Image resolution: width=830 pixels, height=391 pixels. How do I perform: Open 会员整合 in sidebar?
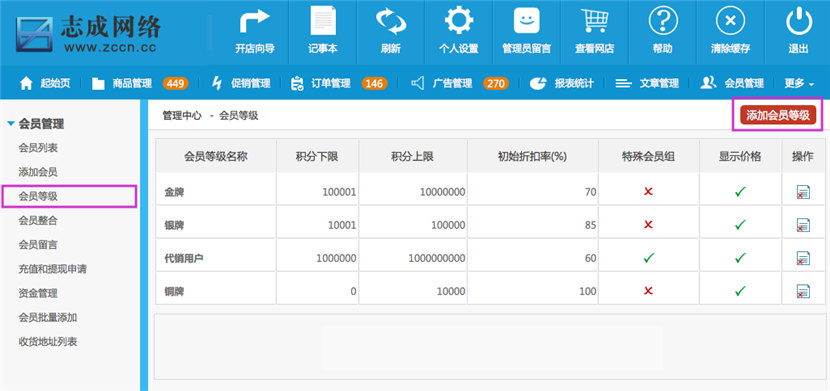click(38, 221)
